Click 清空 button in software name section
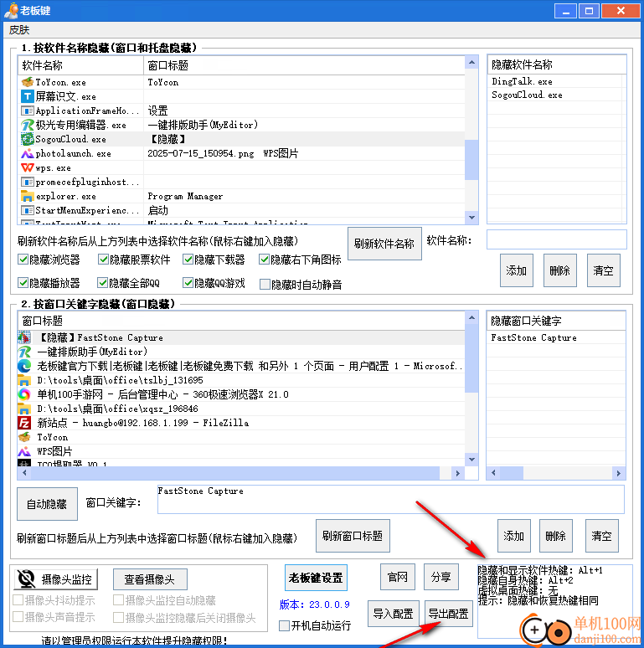 [x=603, y=270]
